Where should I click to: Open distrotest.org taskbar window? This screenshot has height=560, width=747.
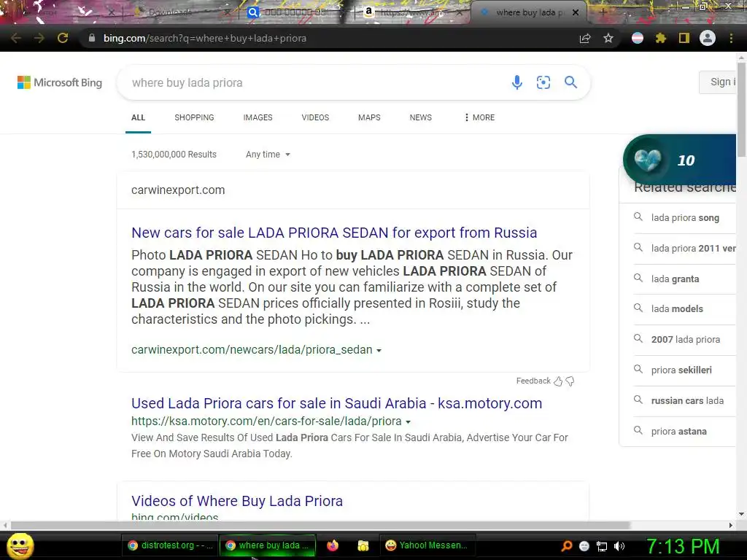tap(169, 545)
